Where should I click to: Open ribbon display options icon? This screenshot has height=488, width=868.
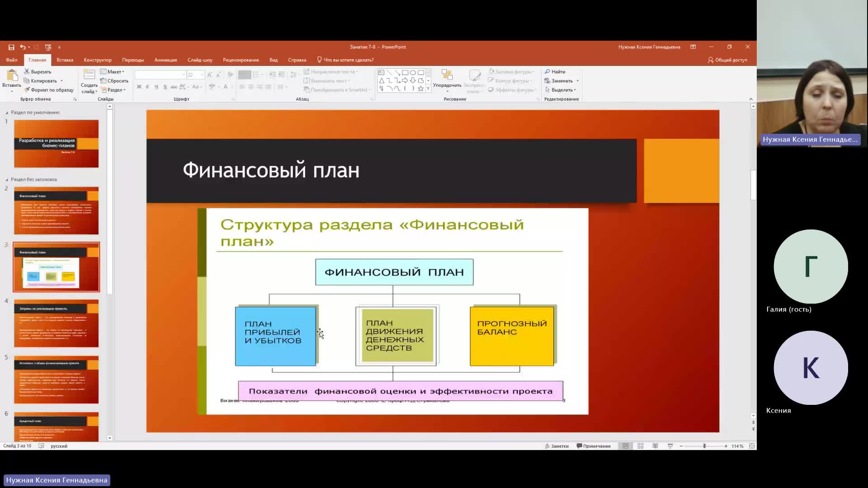coord(693,47)
